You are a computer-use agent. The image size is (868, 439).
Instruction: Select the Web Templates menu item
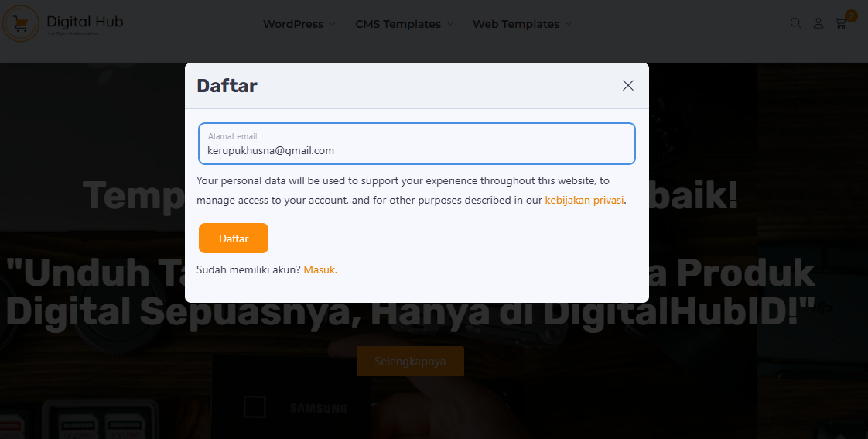click(516, 25)
